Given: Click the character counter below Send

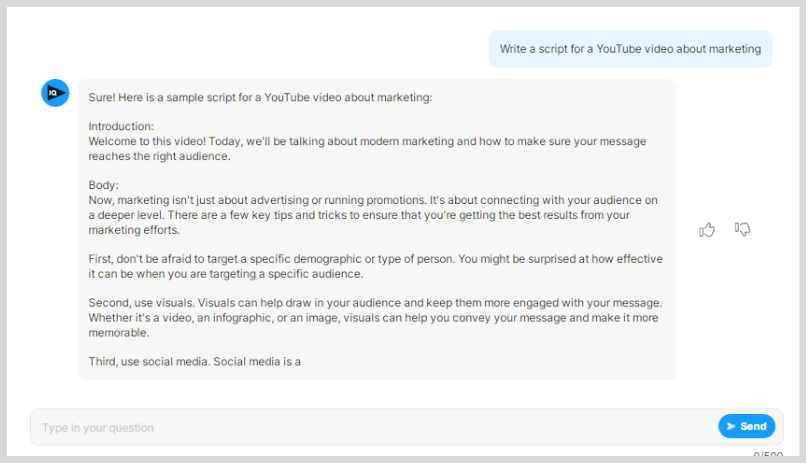Looking at the screenshot, I should click(x=768, y=454).
